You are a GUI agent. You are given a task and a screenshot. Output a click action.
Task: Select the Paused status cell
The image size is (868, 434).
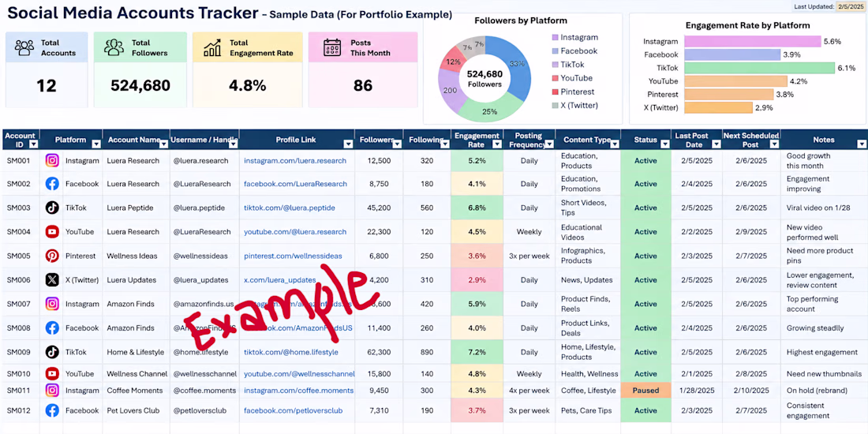coord(645,391)
